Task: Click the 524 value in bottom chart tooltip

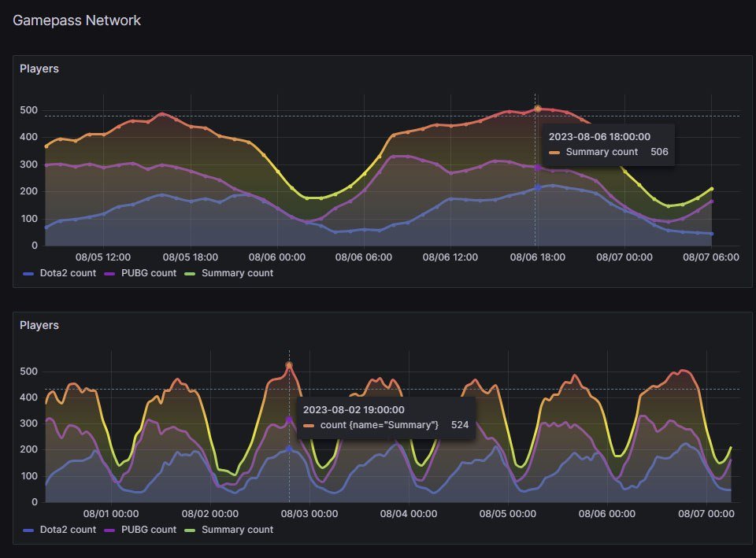Action: click(460, 424)
